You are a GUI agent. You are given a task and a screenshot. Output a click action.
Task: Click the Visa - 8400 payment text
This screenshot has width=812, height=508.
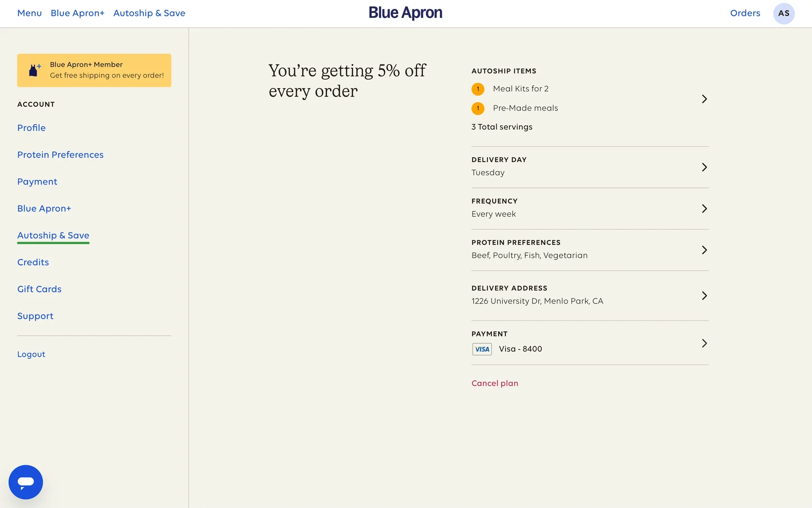click(520, 349)
